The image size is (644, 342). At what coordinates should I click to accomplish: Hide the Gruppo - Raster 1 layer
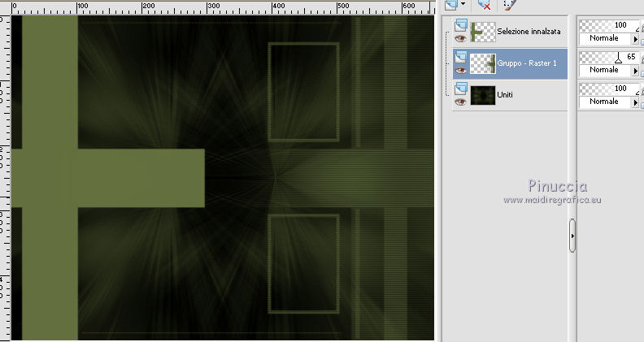click(x=460, y=70)
